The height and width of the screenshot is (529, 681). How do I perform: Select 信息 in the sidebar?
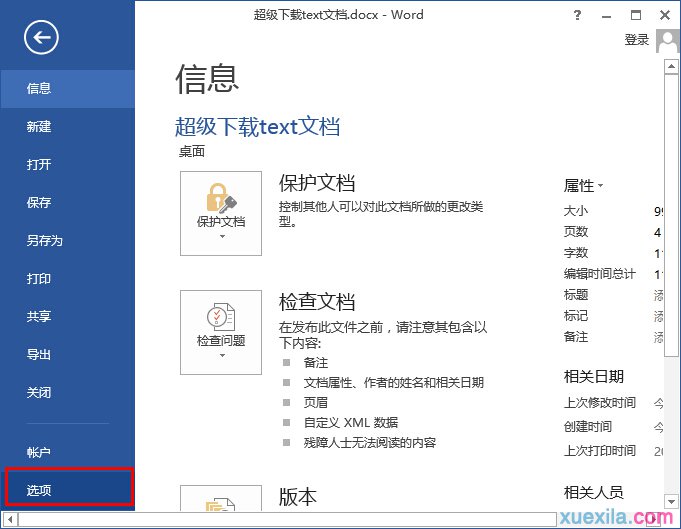[x=67, y=89]
